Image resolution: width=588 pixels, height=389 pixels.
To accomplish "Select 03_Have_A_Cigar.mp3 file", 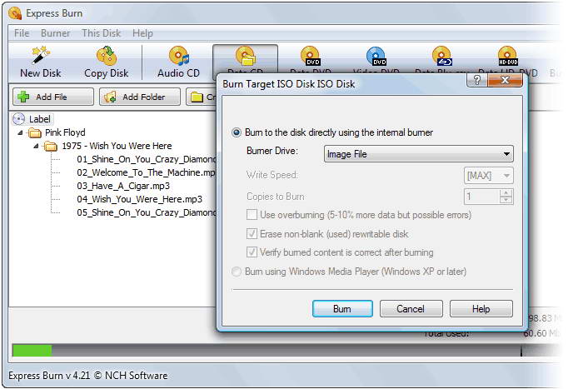I will click(x=123, y=186).
